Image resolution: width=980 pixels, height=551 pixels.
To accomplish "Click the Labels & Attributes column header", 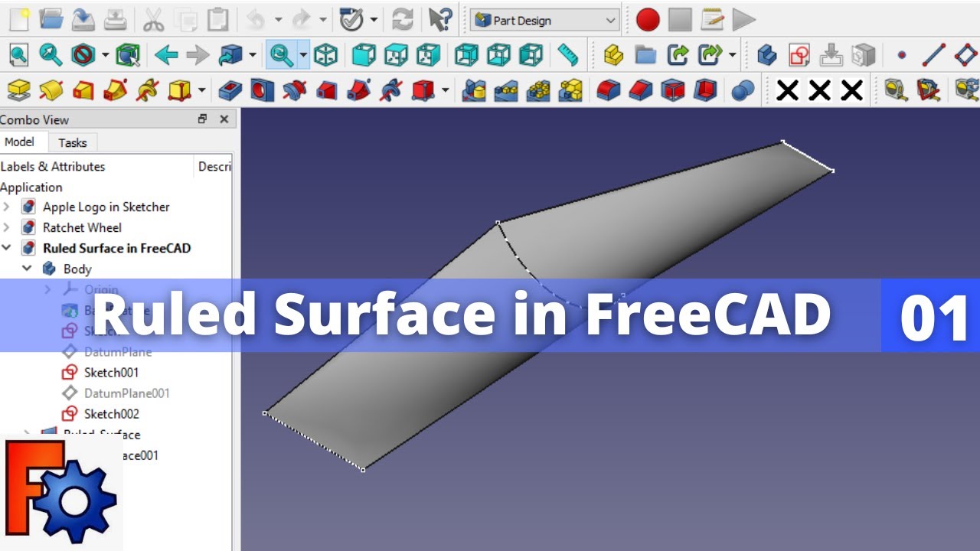I will point(53,166).
